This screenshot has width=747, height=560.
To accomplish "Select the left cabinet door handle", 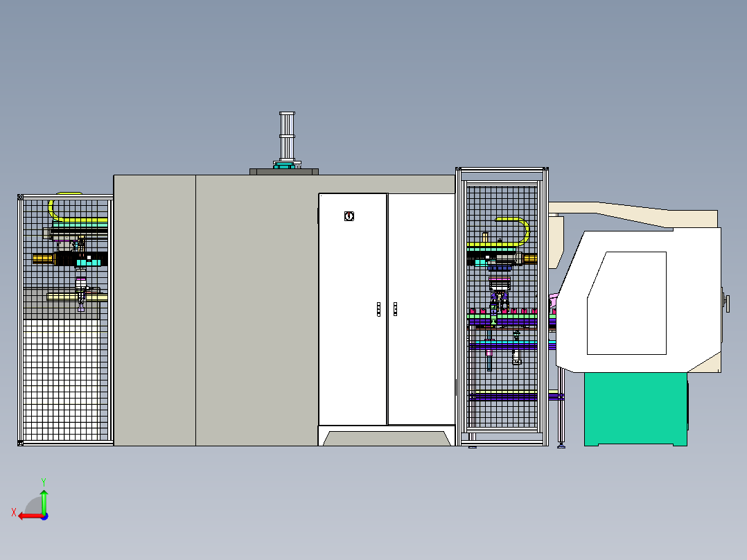I will click(x=379, y=309).
